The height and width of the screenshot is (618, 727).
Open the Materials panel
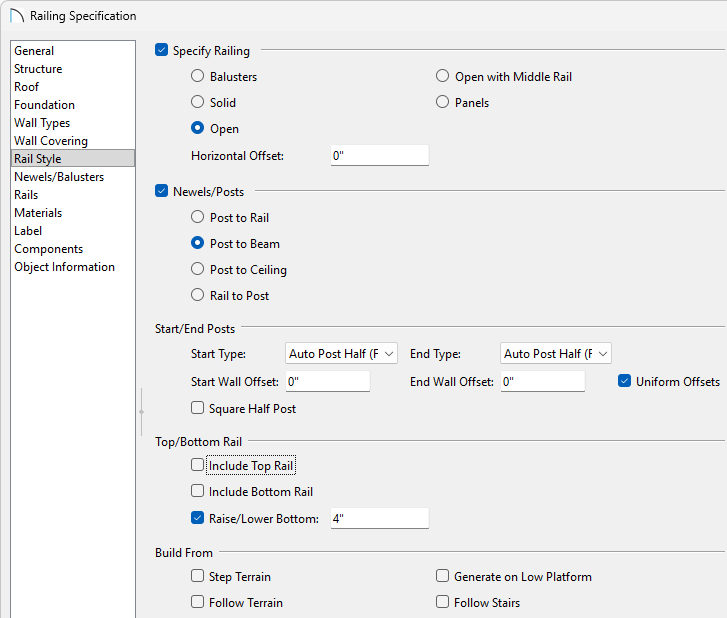73,213
